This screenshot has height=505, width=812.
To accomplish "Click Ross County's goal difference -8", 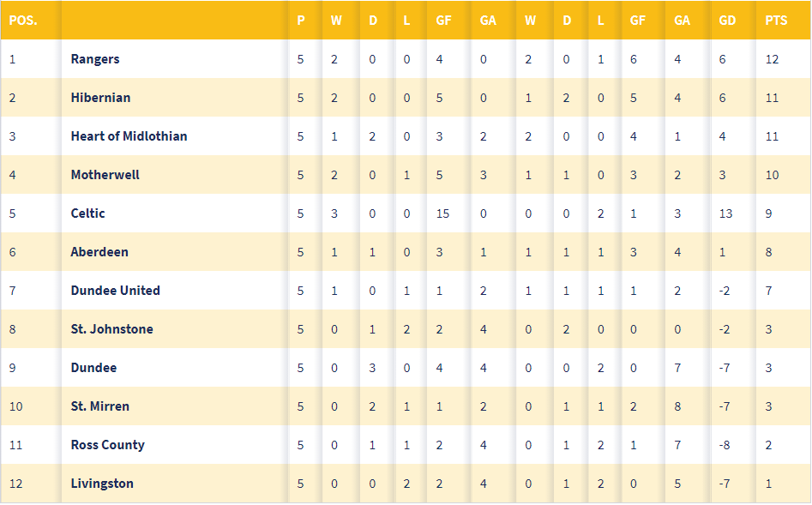I will coord(725,445).
